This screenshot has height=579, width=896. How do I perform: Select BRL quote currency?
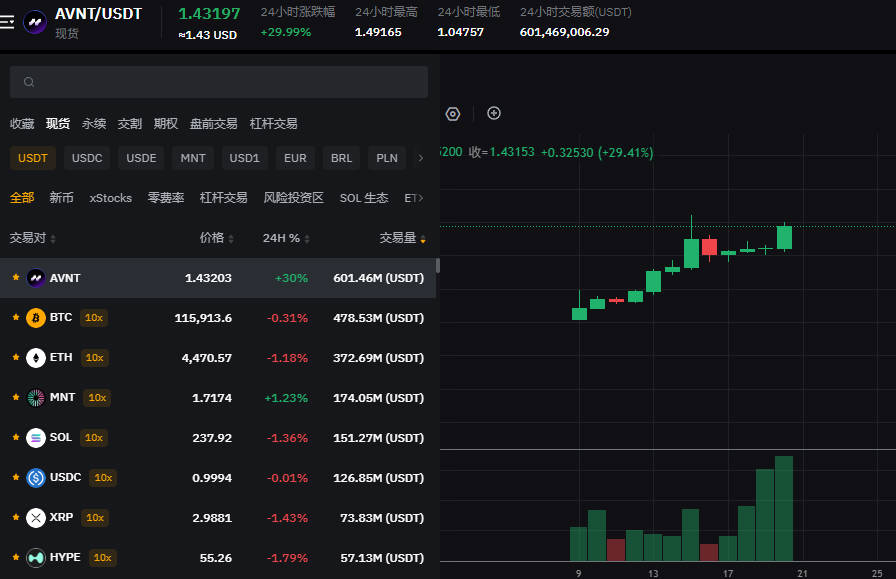coord(342,158)
